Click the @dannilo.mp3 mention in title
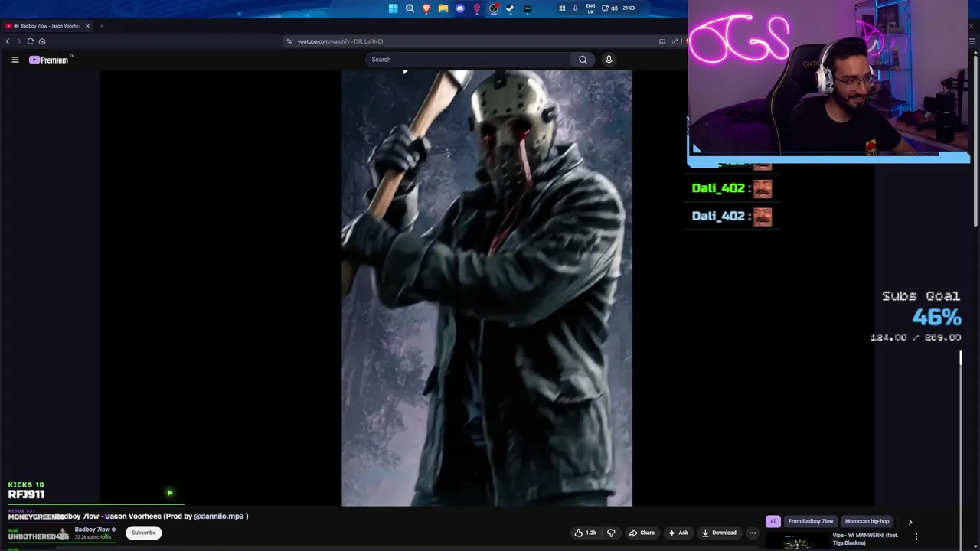The height and width of the screenshot is (551, 980). pos(220,517)
